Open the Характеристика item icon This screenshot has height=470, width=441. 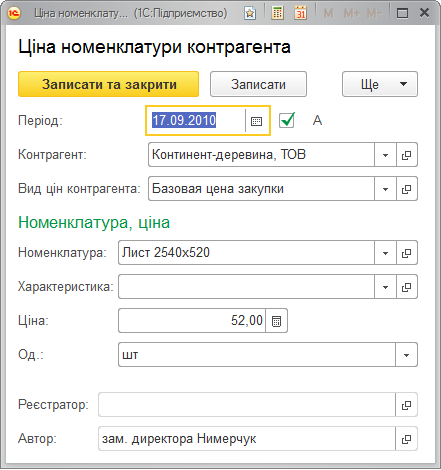[407, 287]
